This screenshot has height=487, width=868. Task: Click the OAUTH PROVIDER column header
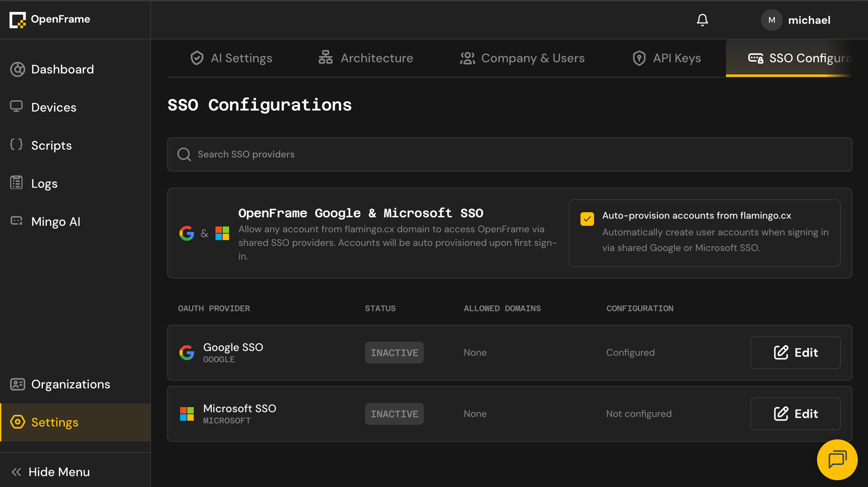214,308
